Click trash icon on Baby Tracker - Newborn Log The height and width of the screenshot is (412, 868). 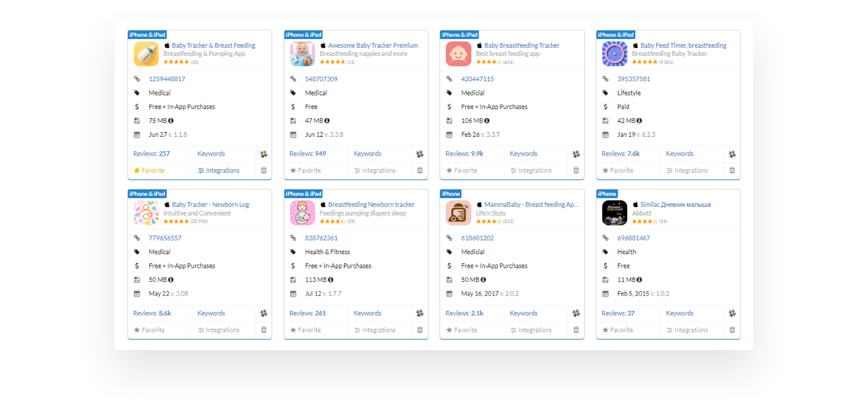(x=263, y=330)
